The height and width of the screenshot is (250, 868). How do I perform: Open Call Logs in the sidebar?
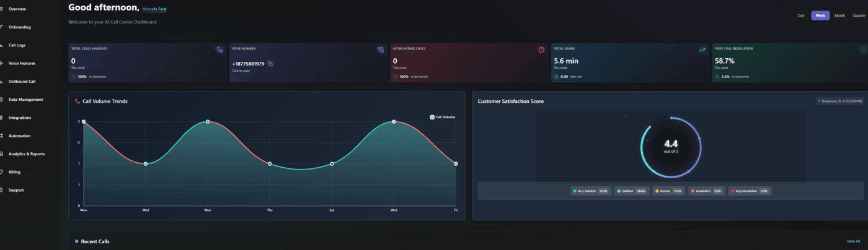17,45
